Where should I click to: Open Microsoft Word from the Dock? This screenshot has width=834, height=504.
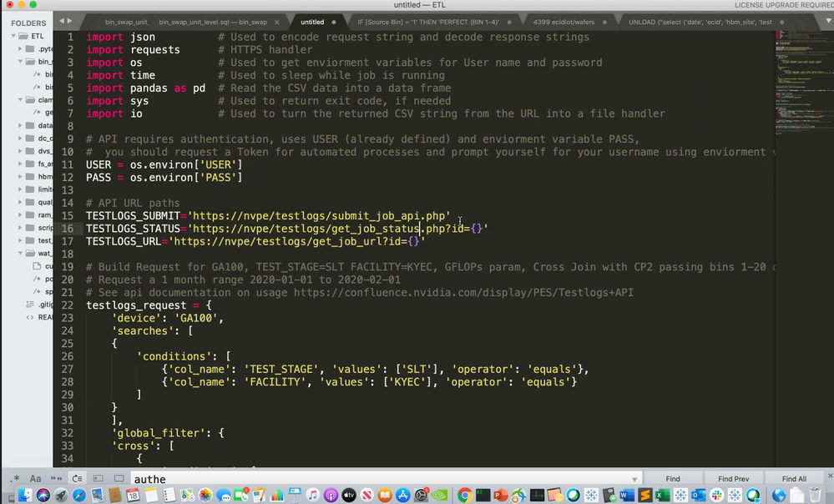click(x=627, y=495)
